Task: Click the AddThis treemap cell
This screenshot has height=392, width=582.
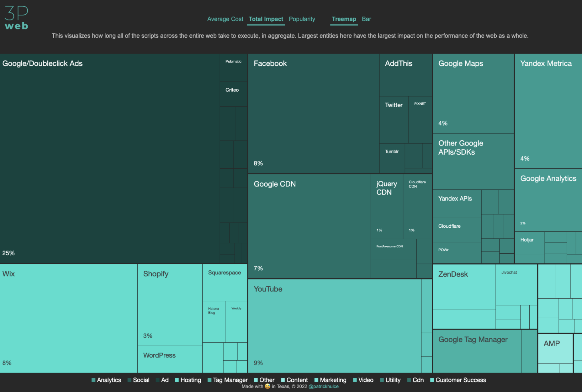Action: [x=406, y=75]
